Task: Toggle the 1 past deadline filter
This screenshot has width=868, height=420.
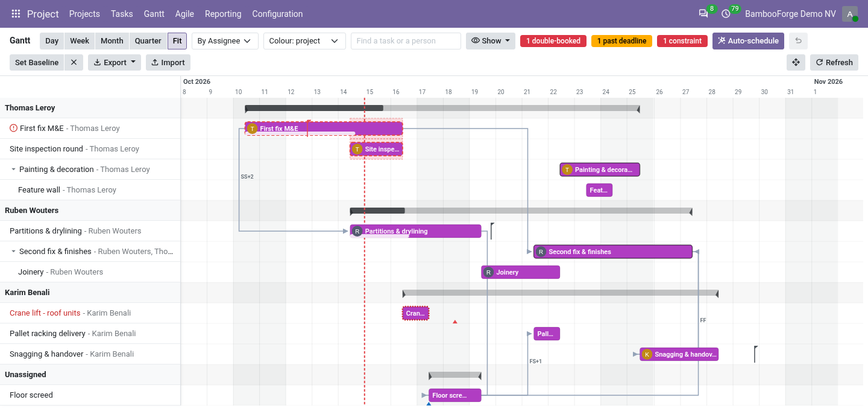Action: (x=621, y=41)
